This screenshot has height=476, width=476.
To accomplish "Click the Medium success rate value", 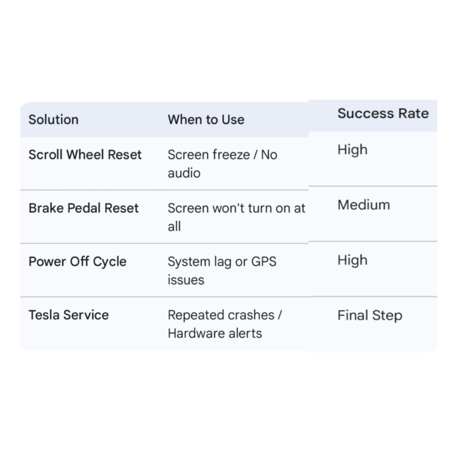I will [364, 205].
